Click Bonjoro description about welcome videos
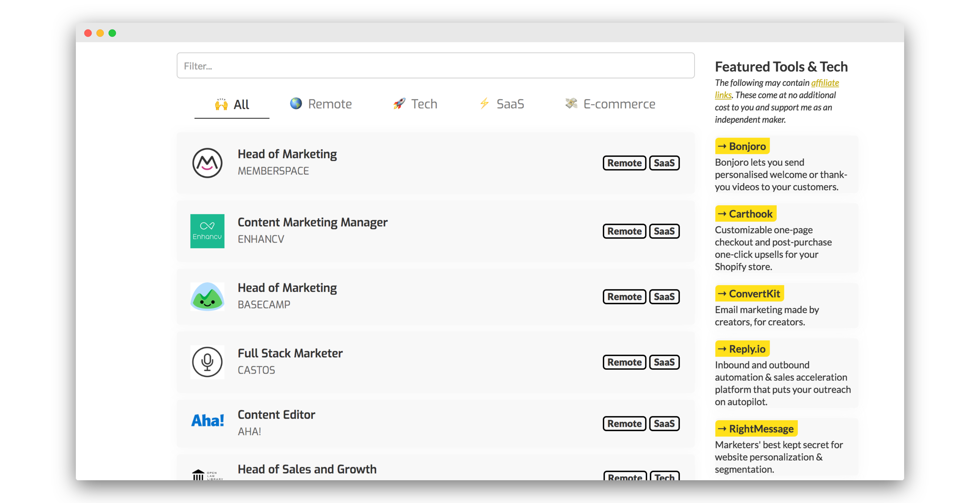 (781, 174)
